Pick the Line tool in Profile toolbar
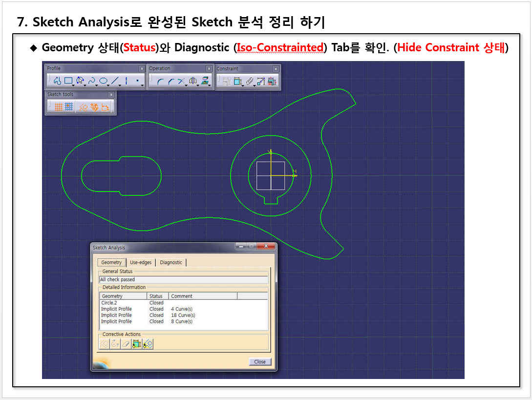 (x=115, y=81)
